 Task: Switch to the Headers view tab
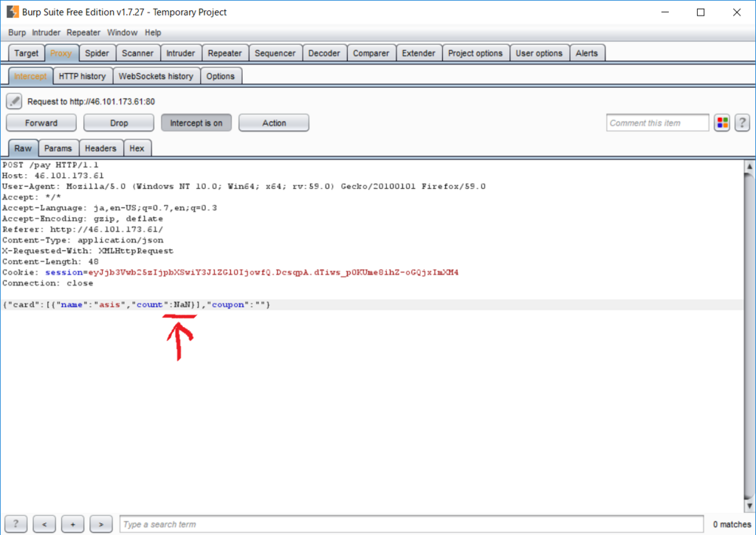point(100,148)
